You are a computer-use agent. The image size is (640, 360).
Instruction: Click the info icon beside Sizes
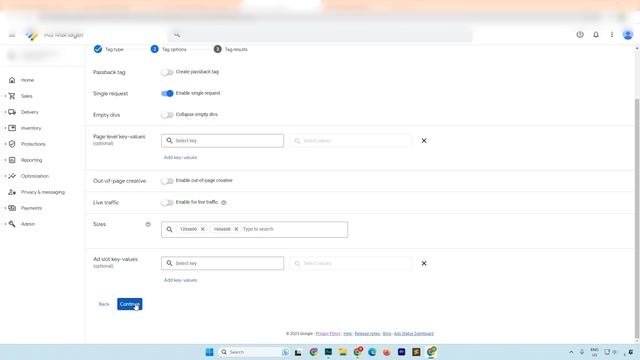[x=148, y=224]
